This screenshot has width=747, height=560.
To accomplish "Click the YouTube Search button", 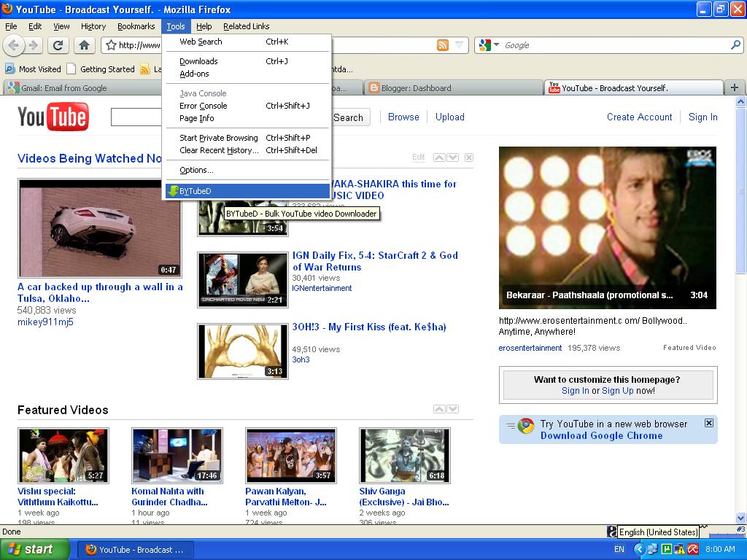I will (350, 117).
